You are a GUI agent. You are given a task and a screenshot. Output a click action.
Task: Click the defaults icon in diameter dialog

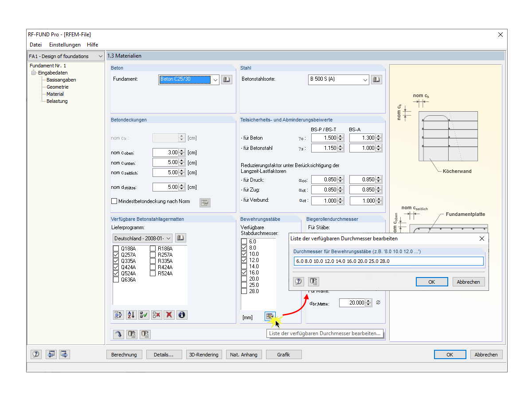pos(313,282)
